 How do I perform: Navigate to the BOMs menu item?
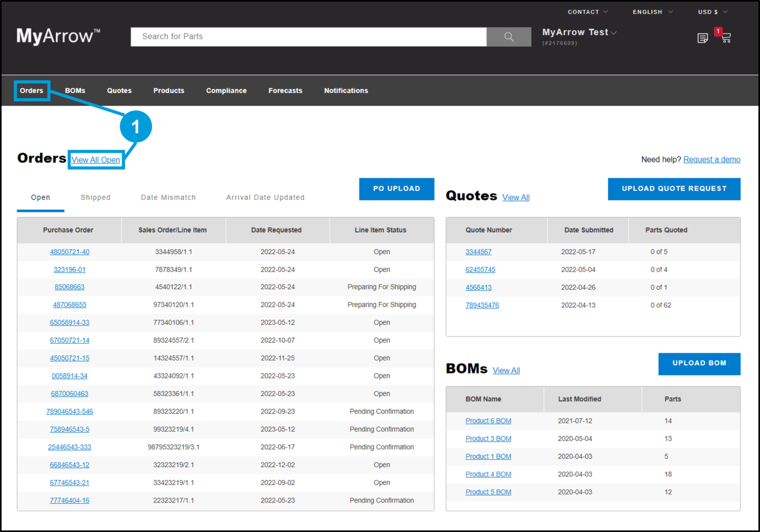click(x=75, y=90)
